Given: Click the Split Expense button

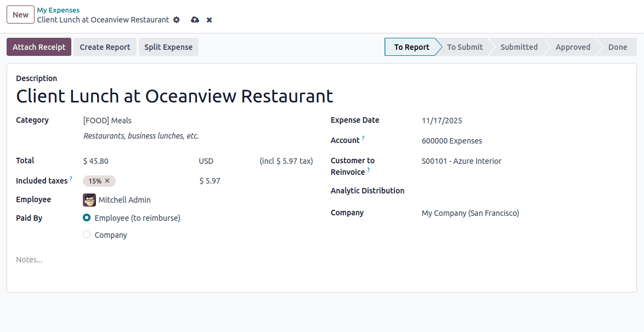Looking at the screenshot, I should click(168, 47).
